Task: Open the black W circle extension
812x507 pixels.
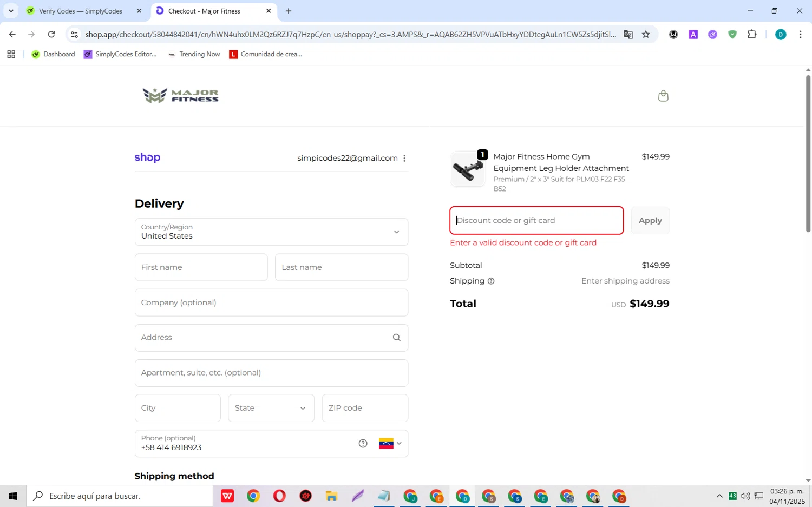Action: pos(673,34)
